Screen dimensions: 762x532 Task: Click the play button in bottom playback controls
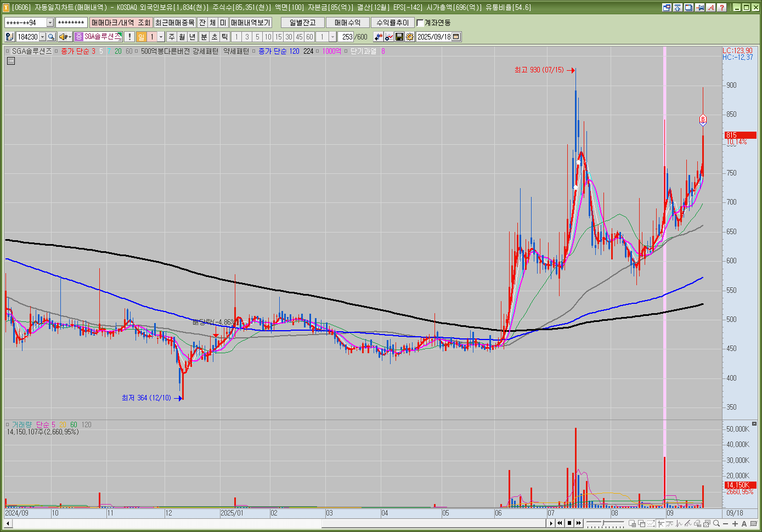pyautogui.click(x=551, y=523)
